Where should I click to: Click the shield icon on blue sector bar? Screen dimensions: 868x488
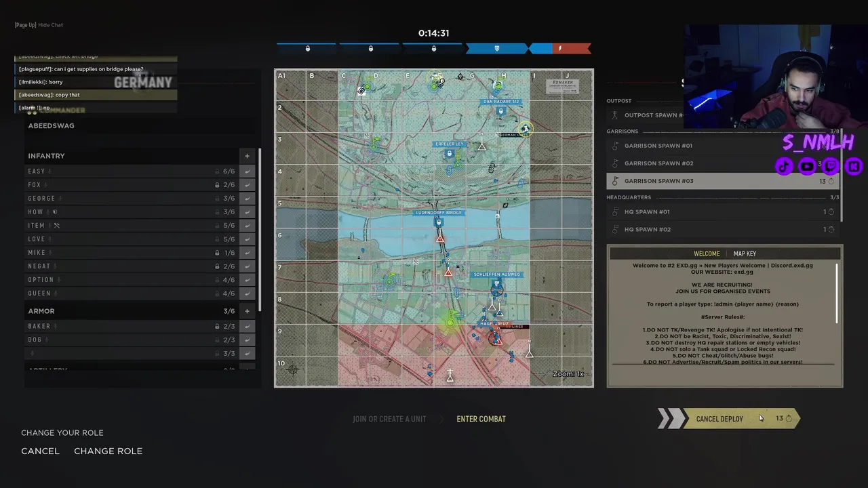[496, 49]
